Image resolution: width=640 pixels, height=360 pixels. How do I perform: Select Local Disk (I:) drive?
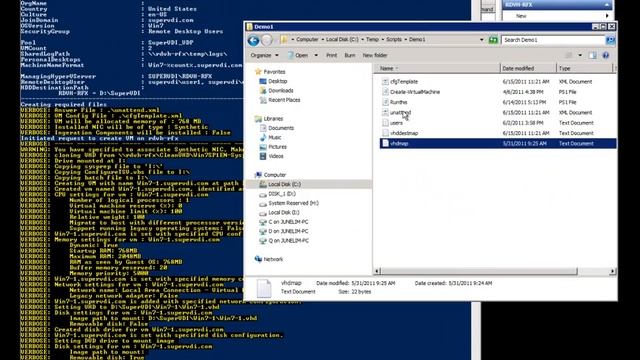point(284,213)
